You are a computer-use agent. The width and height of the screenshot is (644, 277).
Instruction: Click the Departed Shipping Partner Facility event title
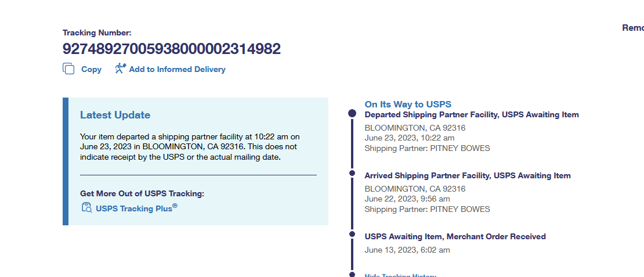(x=471, y=115)
